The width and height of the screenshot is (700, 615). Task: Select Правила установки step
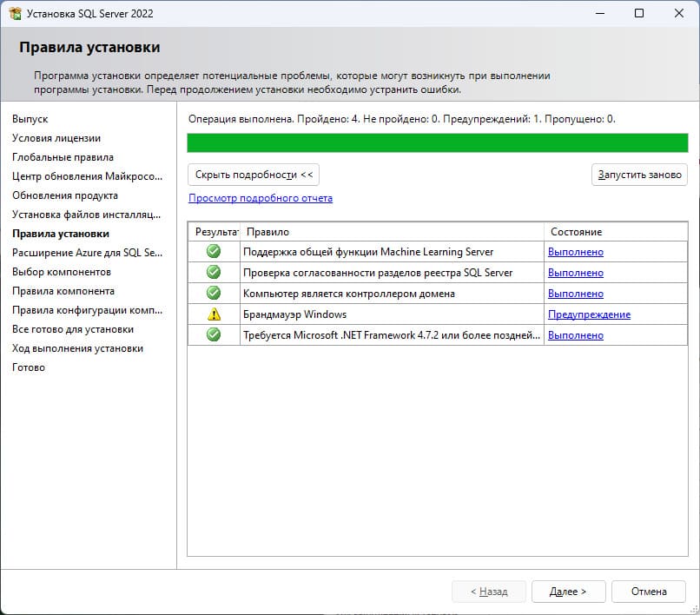point(60,234)
